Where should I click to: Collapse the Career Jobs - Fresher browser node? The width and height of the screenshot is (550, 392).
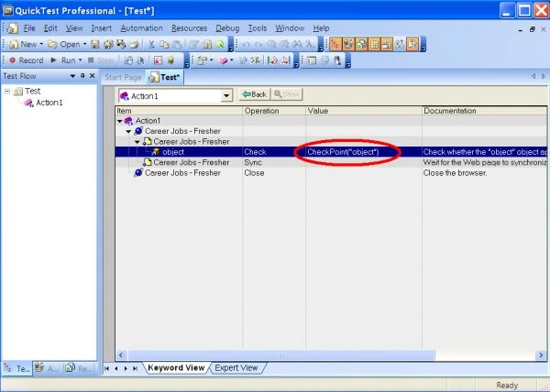pos(128,132)
